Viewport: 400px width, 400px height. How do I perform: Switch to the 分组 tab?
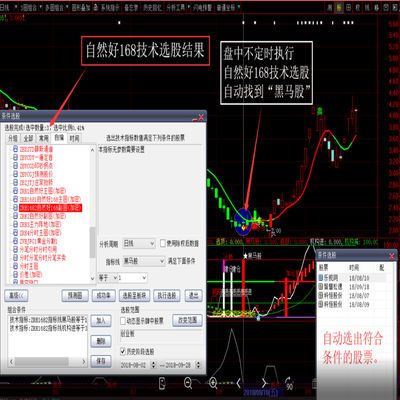pyautogui.click(x=13, y=138)
